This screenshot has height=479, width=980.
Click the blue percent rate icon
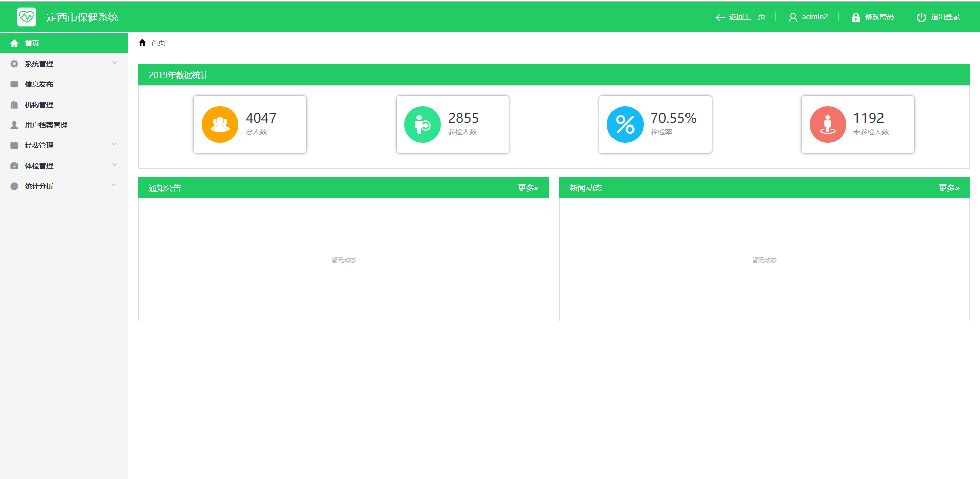click(625, 124)
